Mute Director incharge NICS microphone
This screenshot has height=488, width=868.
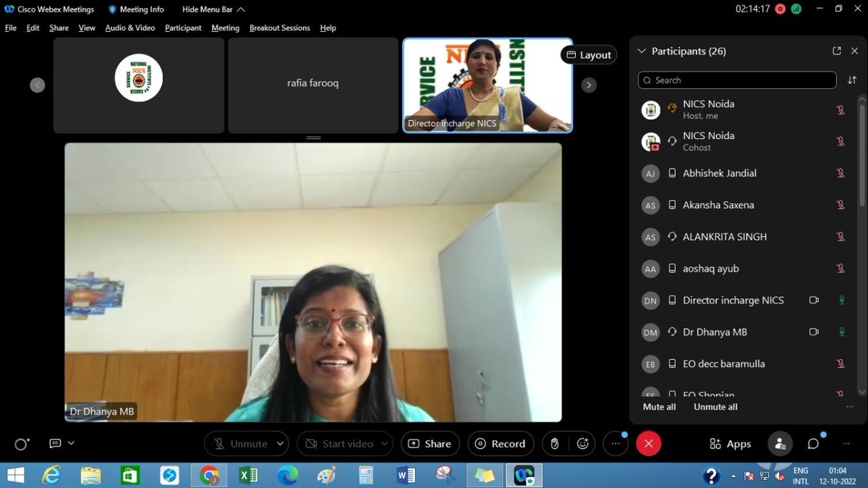(x=841, y=300)
